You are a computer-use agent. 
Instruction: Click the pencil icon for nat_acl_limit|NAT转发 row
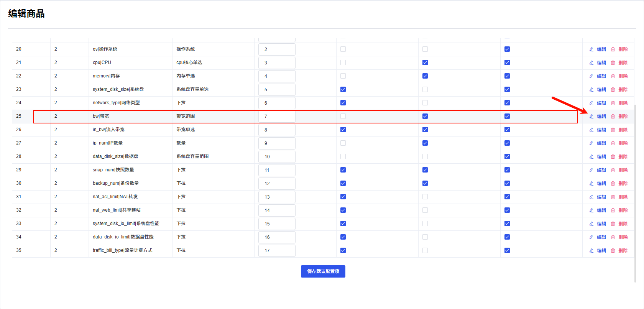click(591, 197)
